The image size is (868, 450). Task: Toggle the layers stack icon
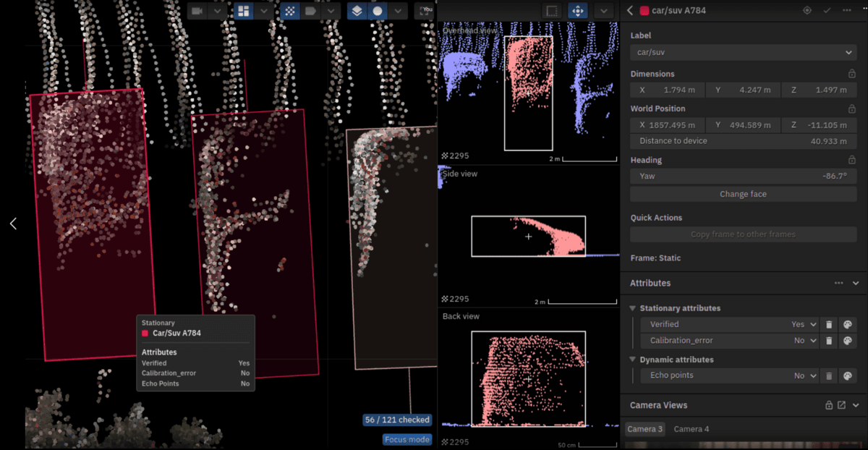(x=357, y=11)
